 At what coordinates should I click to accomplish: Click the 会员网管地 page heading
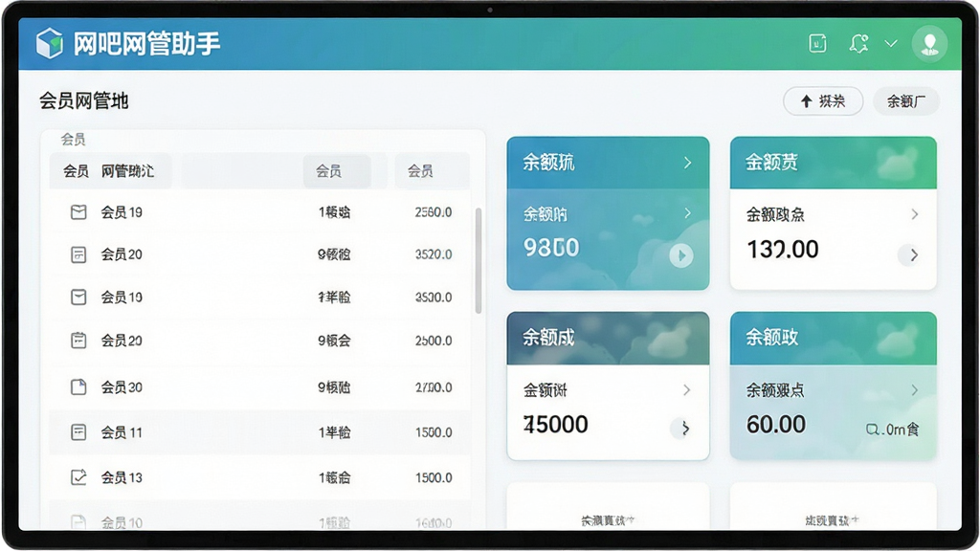(x=84, y=100)
